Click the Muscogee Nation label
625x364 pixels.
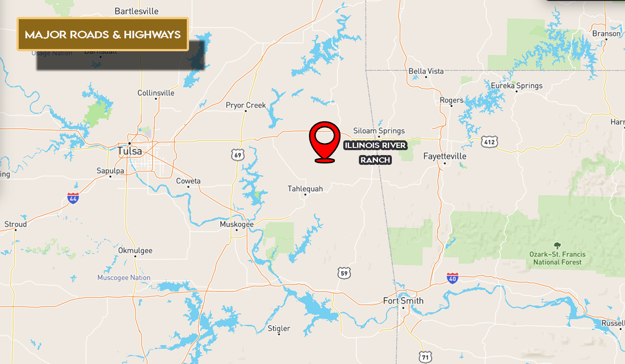(x=124, y=278)
